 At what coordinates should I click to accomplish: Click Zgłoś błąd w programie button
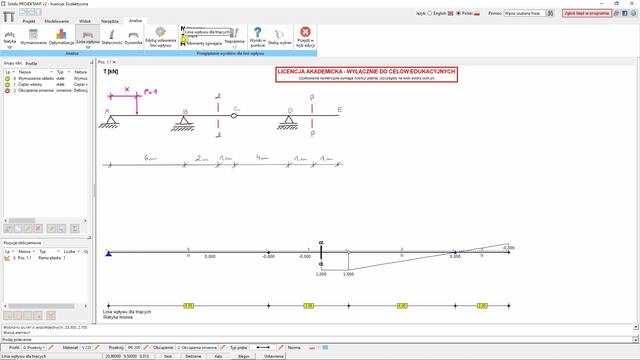pos(587,13)
